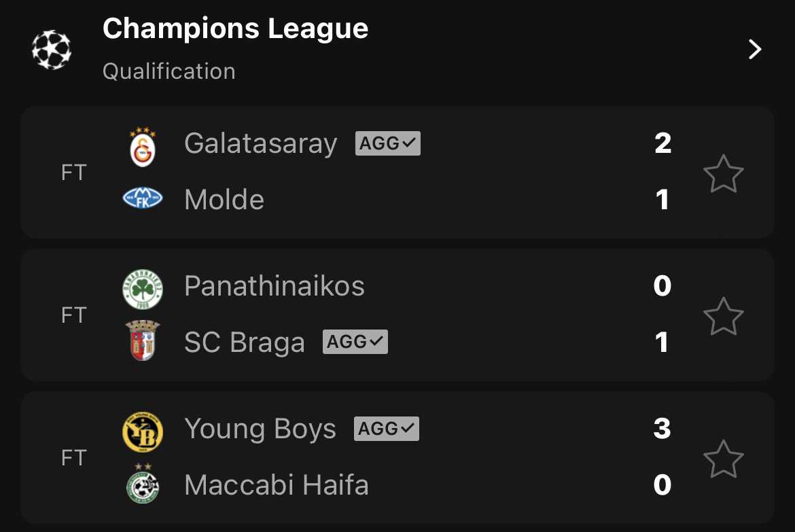Click the AGG badge beside Young Boys
The height and width of the screenshot is (532, 795).
click(387, 429)
